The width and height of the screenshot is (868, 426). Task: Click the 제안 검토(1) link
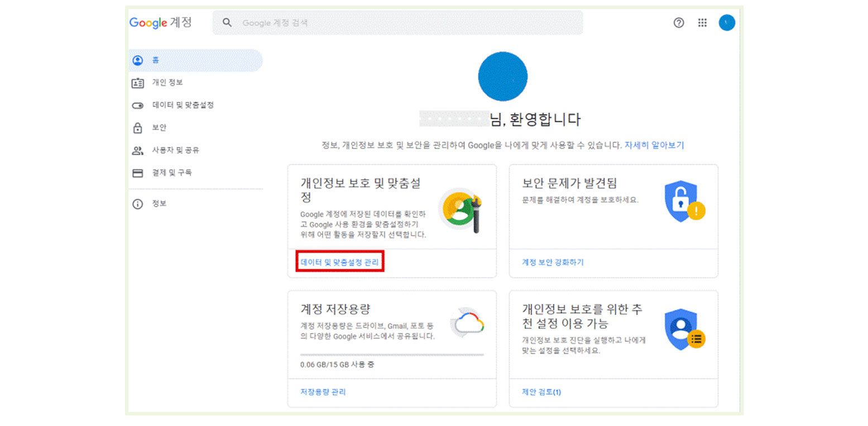tap(541, 392)
